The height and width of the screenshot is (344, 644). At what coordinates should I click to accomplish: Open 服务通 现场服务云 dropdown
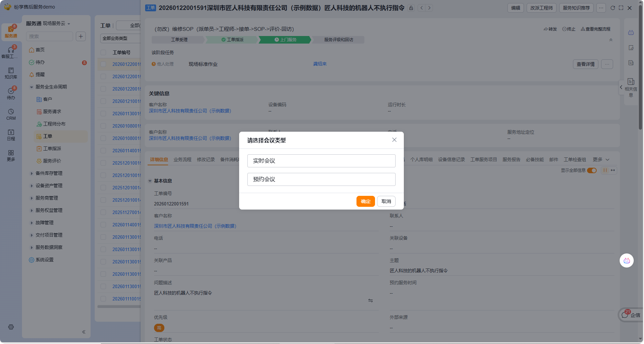click(x=48, y=23)
